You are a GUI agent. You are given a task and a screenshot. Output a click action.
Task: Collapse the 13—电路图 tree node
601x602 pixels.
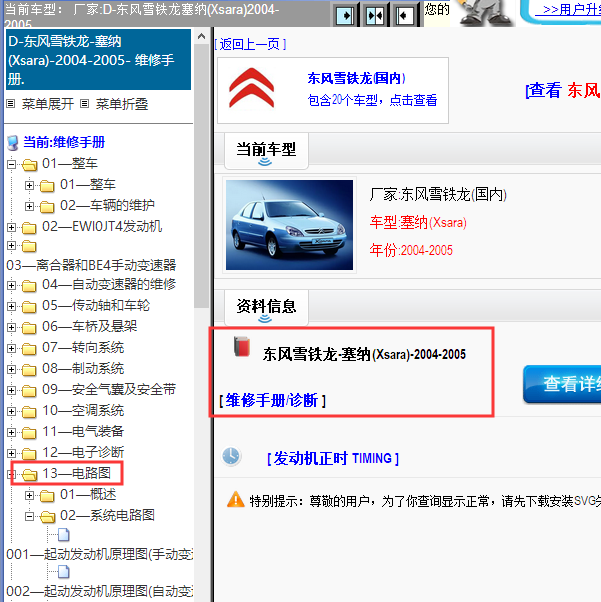(12, 473)
